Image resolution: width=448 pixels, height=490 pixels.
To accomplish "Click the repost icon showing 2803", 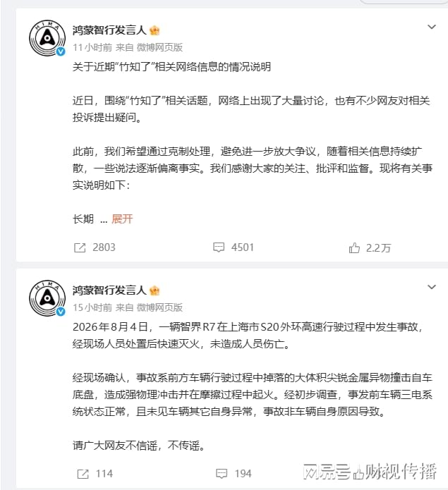I will [80, 247].
